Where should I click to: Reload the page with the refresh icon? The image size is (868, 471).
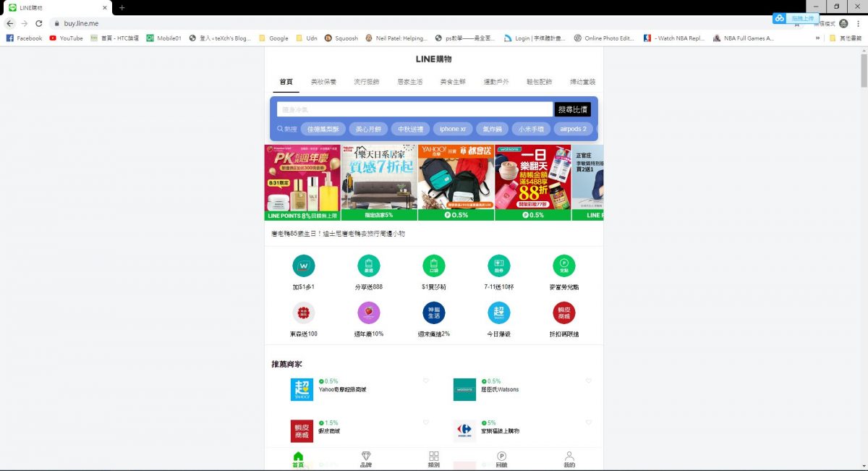coord(39,23)
